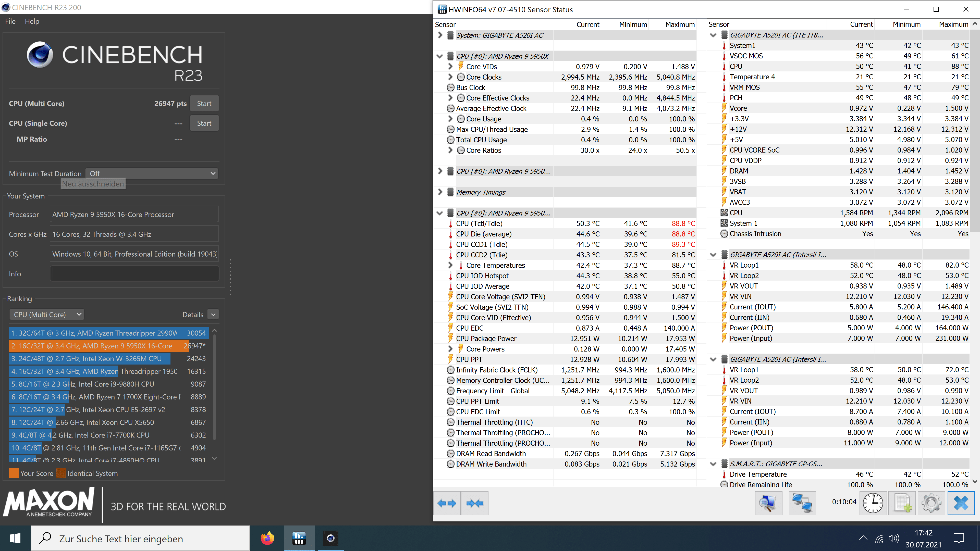The width and height of the screenshot is (980, 551).
Task: Toggle the ranking Details dropdown arrow
Action: [213, 315]
